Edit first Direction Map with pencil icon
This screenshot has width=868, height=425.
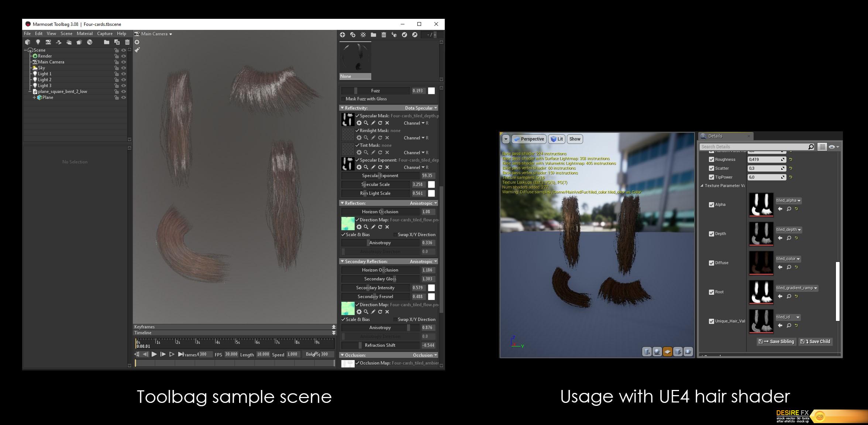[373, 227]
